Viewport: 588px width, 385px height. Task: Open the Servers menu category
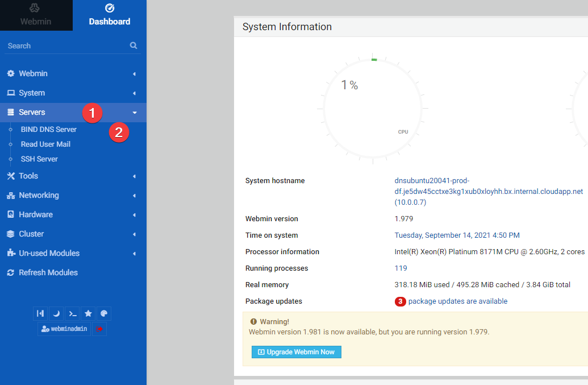click(73, 113)
